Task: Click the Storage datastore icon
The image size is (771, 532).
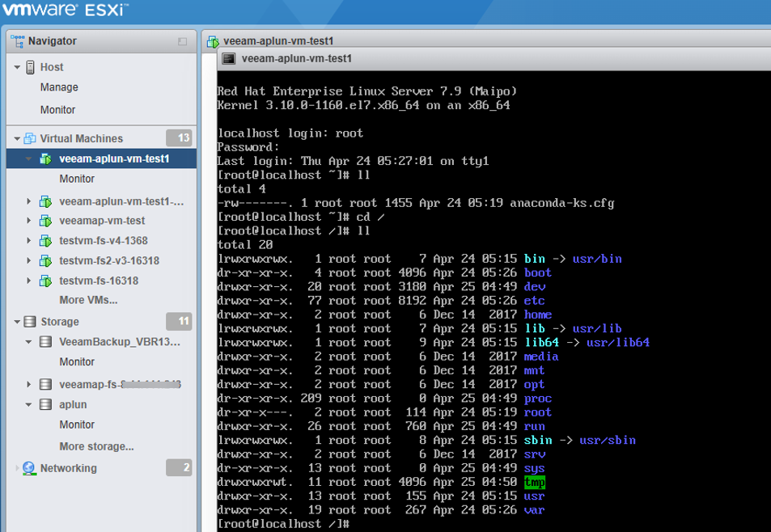Action: 30,322
